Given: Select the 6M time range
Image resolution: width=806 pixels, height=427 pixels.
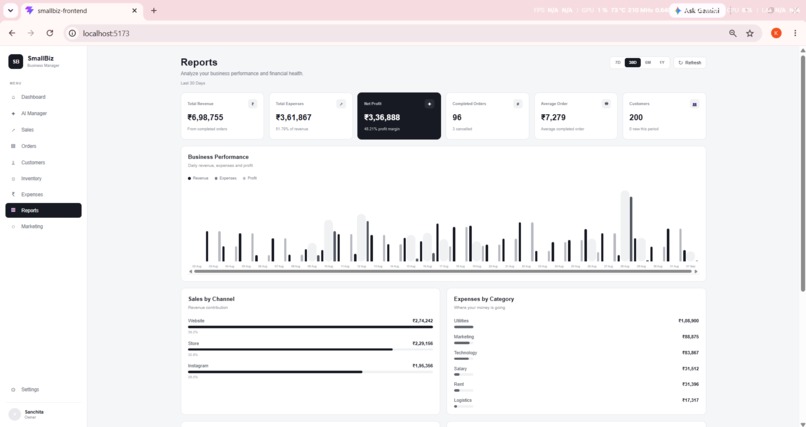Looking at the screenshot, I should (x=648, y=63).
